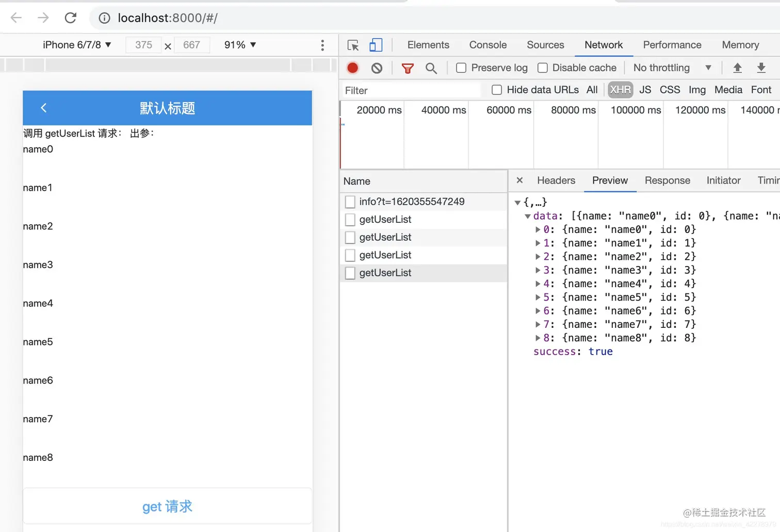Click name7 in the user list
The width and height of the screenshot is (780, 532).
tap(38, 419)
